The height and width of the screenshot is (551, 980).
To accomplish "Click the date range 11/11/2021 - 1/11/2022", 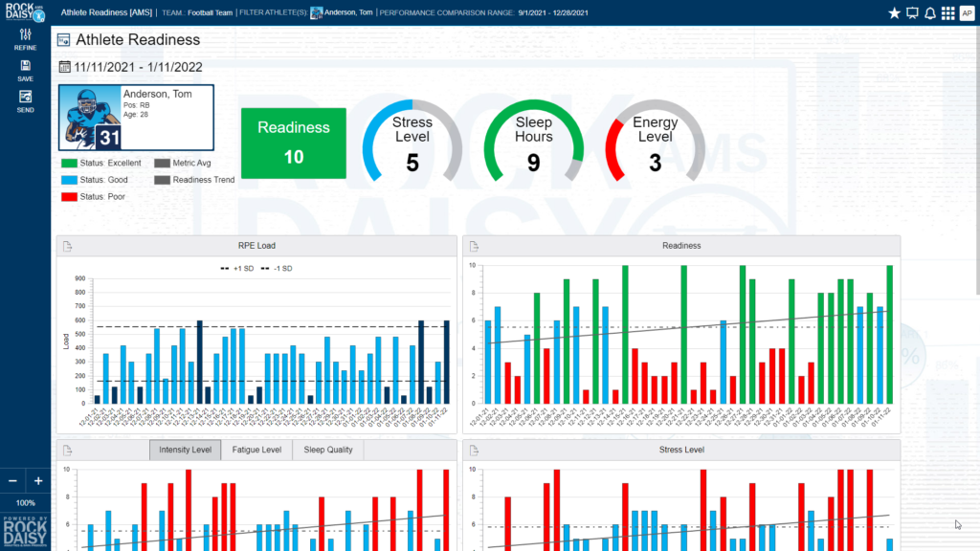I will pos(138,67).
